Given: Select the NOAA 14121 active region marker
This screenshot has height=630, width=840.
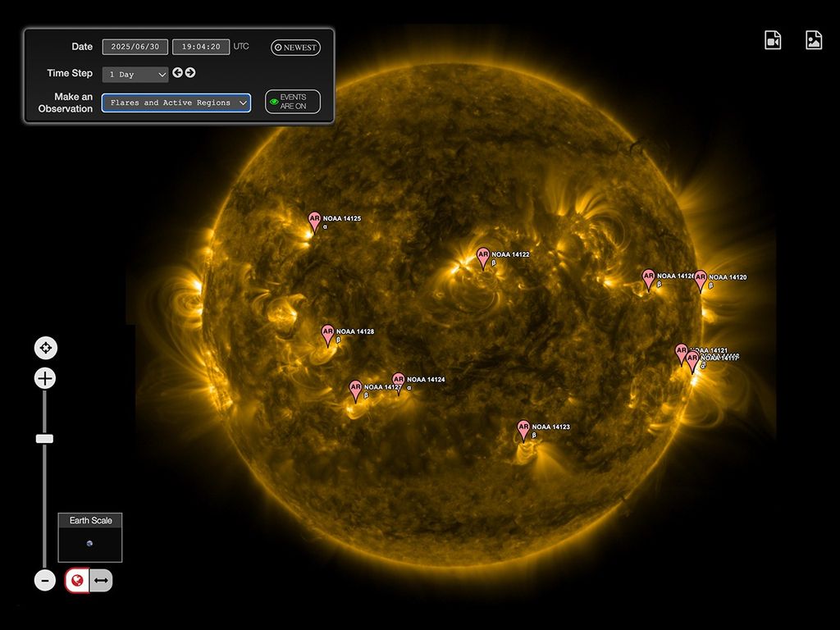Looking at the screenshot, I should pos(681,354).
